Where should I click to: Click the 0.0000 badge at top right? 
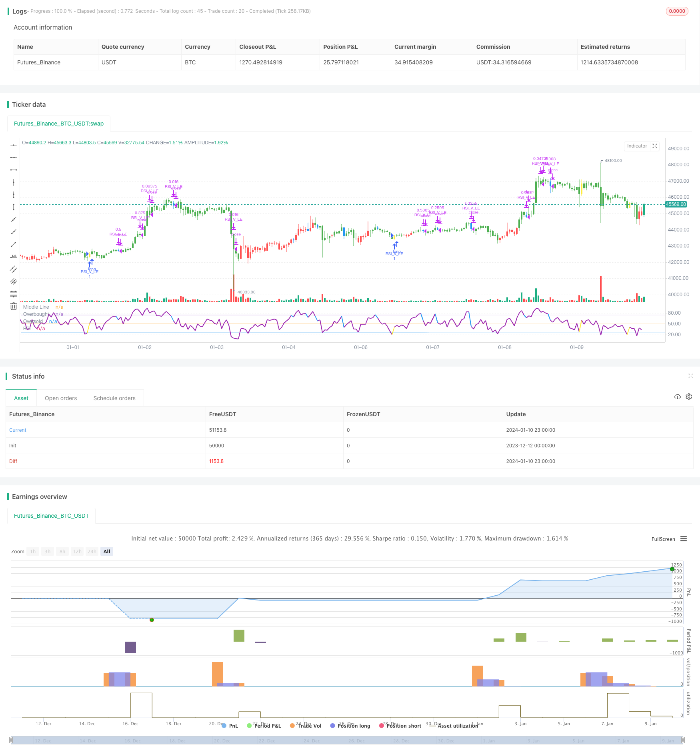pos(677,11)
